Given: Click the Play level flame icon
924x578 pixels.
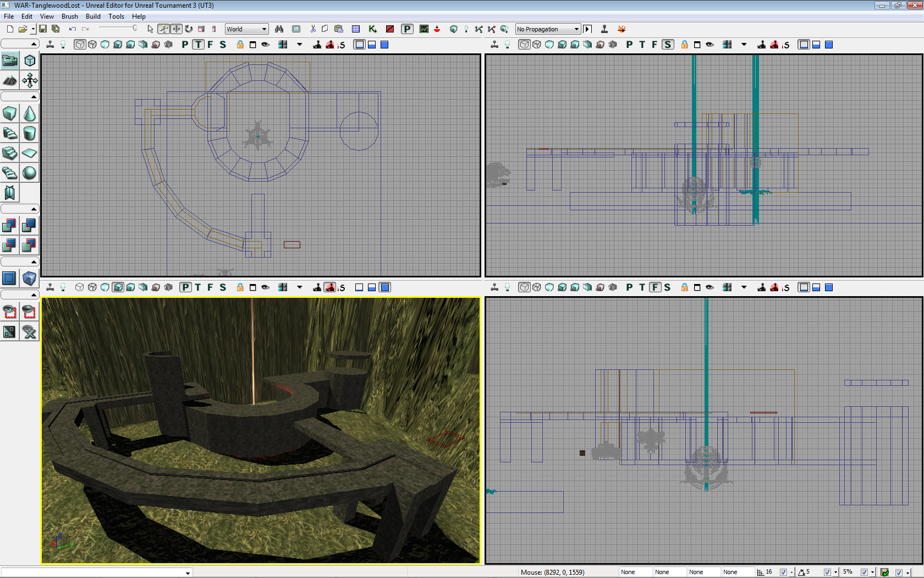Looking at the screenshot, I should [x=621, y=29].
